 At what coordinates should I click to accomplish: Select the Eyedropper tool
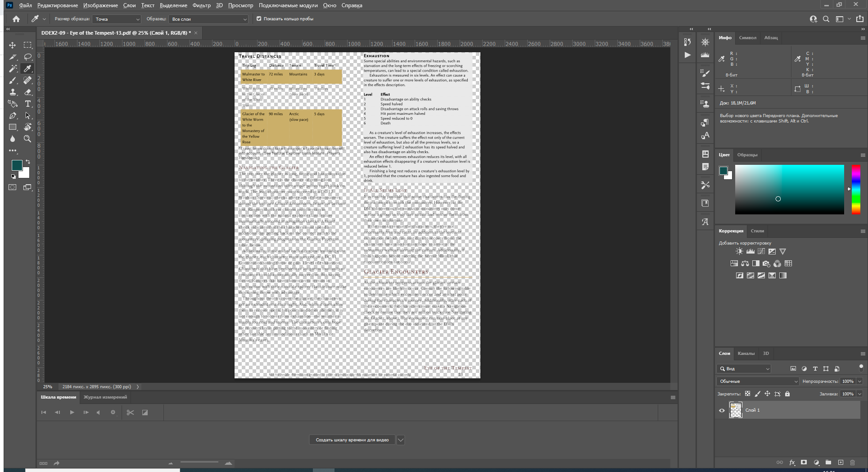27,68
